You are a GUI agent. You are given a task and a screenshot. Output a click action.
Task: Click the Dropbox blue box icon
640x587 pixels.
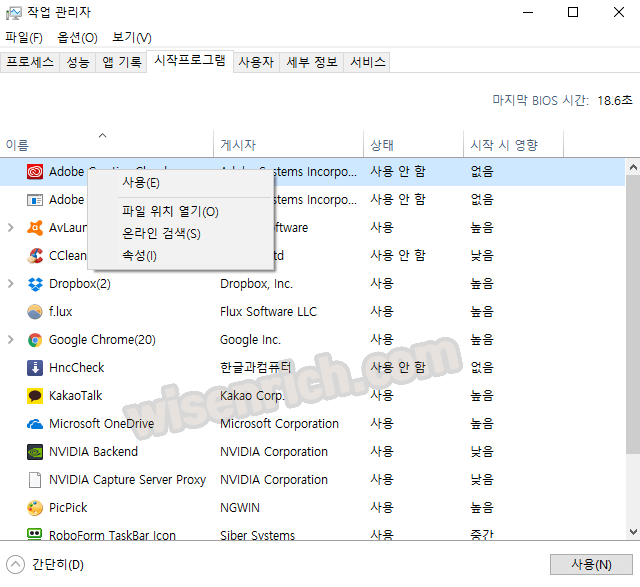click(35, 284)
